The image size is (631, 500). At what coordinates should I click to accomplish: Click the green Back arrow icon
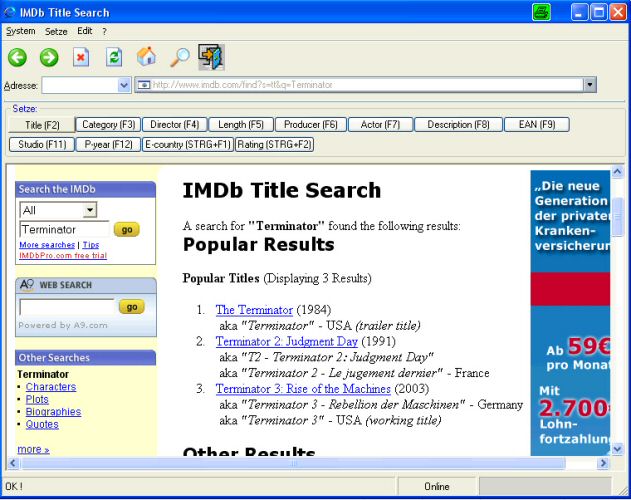(x=17, y=57)
